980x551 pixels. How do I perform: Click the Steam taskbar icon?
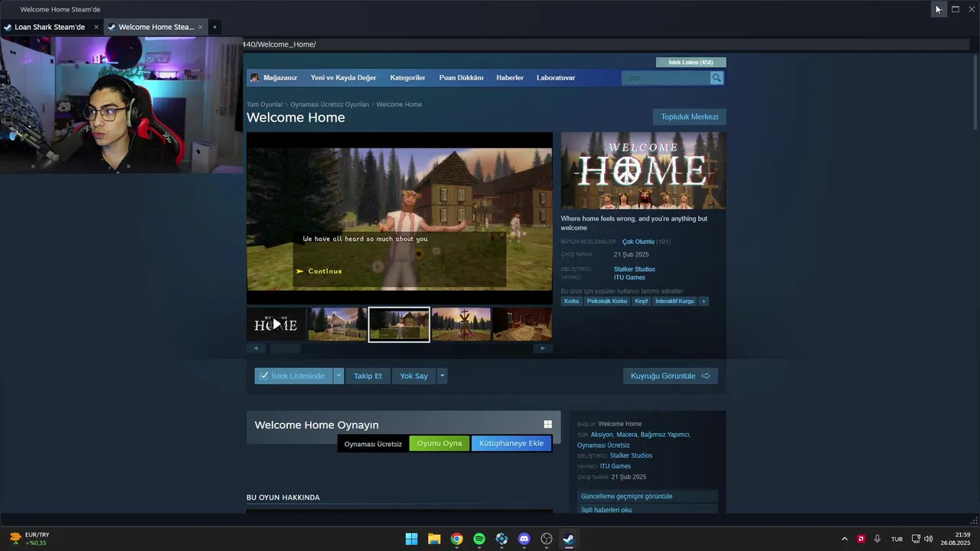569,539
